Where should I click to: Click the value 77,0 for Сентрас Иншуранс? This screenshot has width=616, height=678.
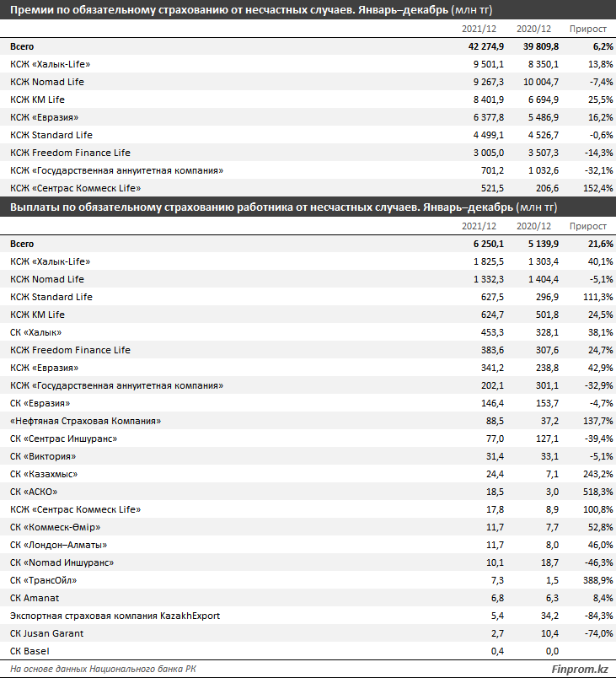(x=495, y=439)
